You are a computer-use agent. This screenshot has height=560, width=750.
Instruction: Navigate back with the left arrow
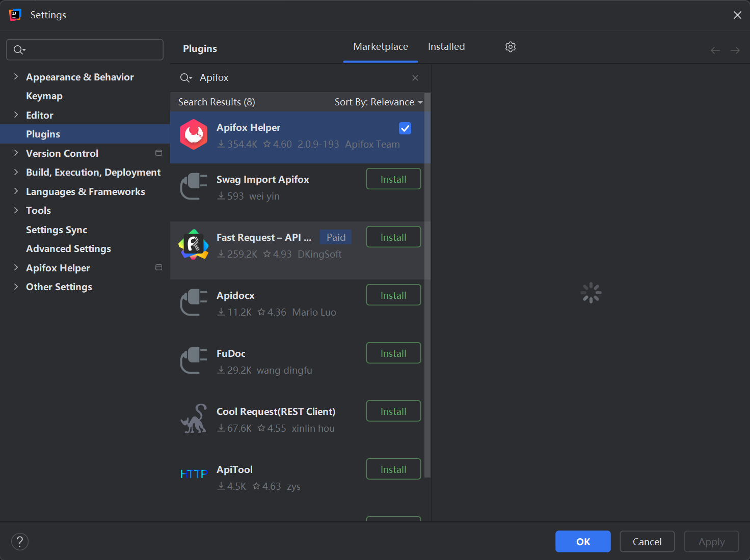(x=715, y=50)
